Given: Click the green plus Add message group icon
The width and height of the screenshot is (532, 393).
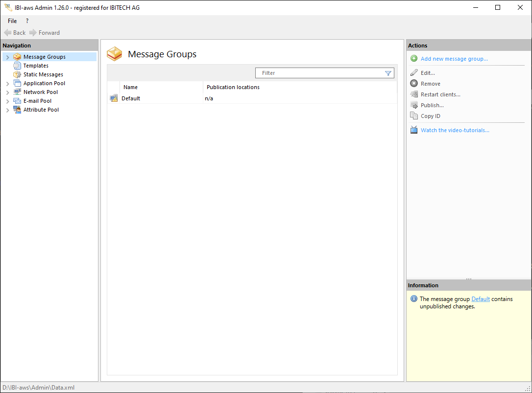Looking at the screenshot, I should tap(414, 59).
